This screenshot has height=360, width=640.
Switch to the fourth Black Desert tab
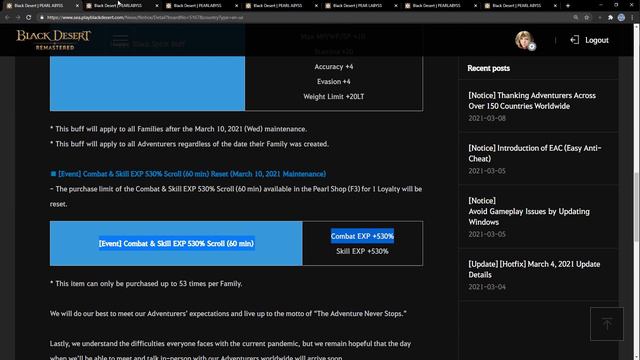(278, 6)
